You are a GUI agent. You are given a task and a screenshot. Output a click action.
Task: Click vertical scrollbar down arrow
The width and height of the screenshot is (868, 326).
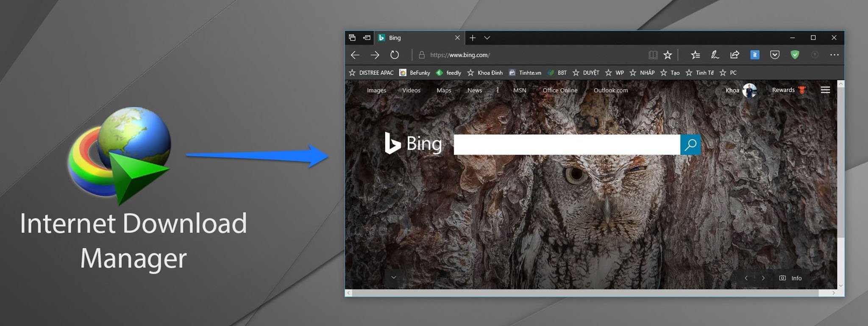click(841, 286)
